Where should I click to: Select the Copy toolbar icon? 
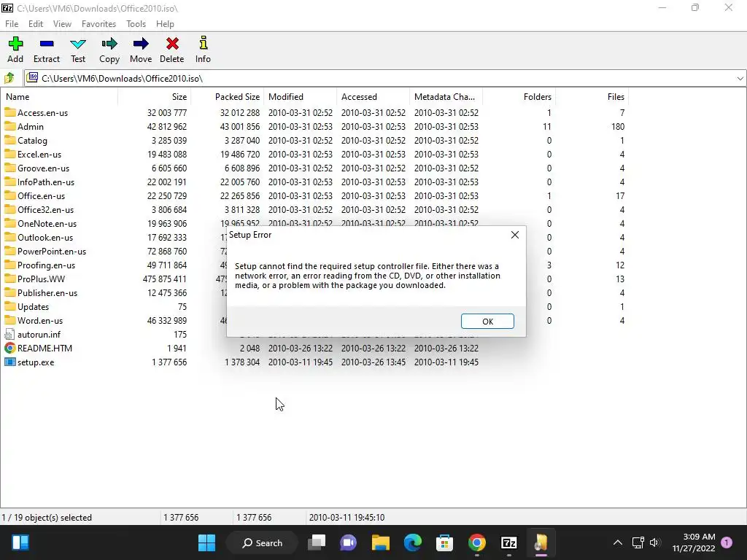109,44
